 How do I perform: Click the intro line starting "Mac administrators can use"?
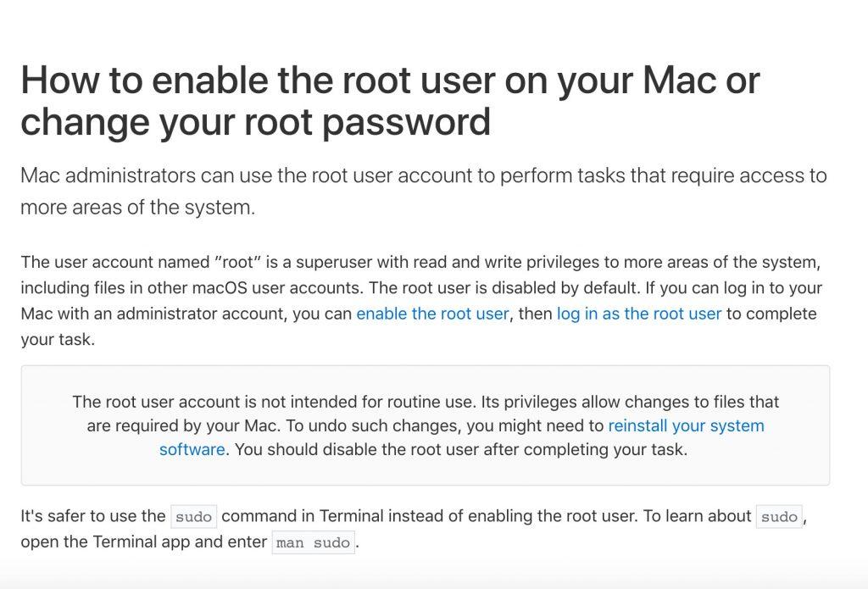pyautogui.click(x=424, y=175)
